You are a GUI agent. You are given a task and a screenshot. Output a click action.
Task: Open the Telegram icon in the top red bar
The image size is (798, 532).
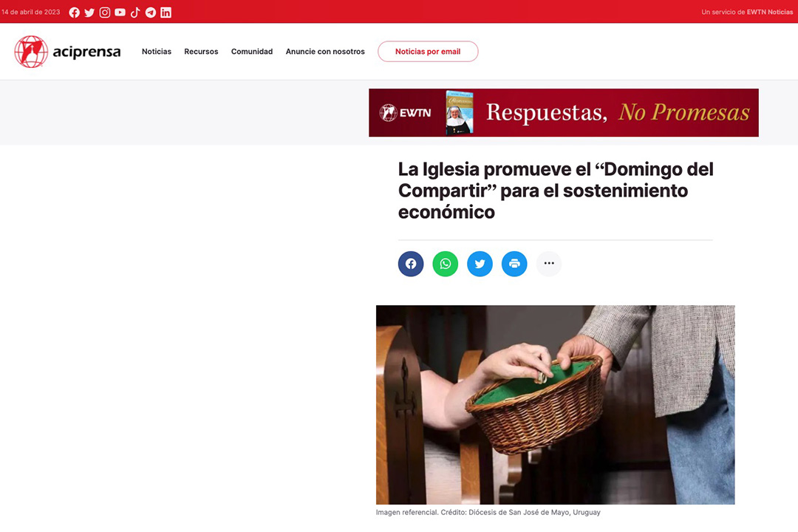point(151,13)
